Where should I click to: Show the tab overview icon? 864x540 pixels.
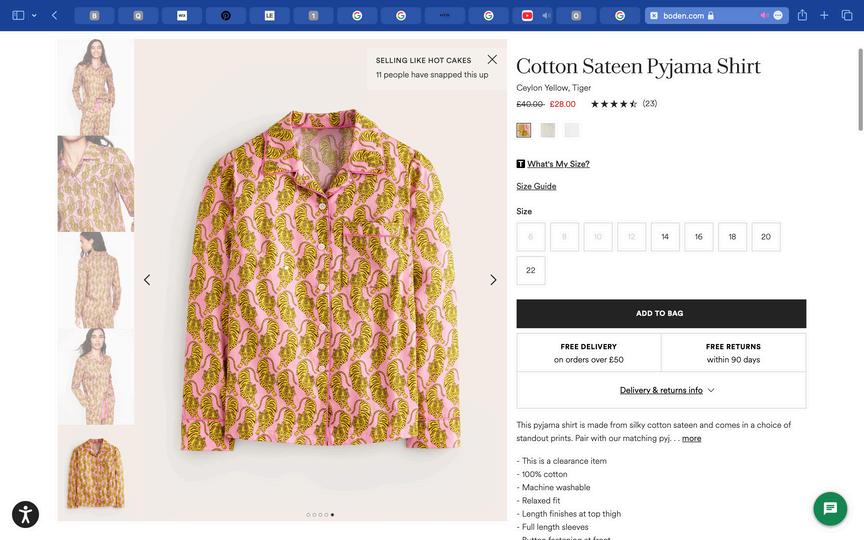pyautogui.click(x=847, y=15)
